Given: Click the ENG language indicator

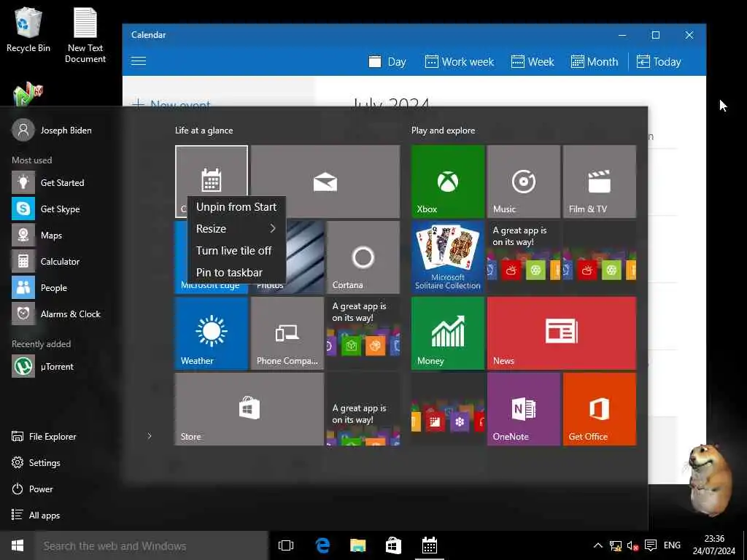Looking at the screenshot, I should 672,545.
